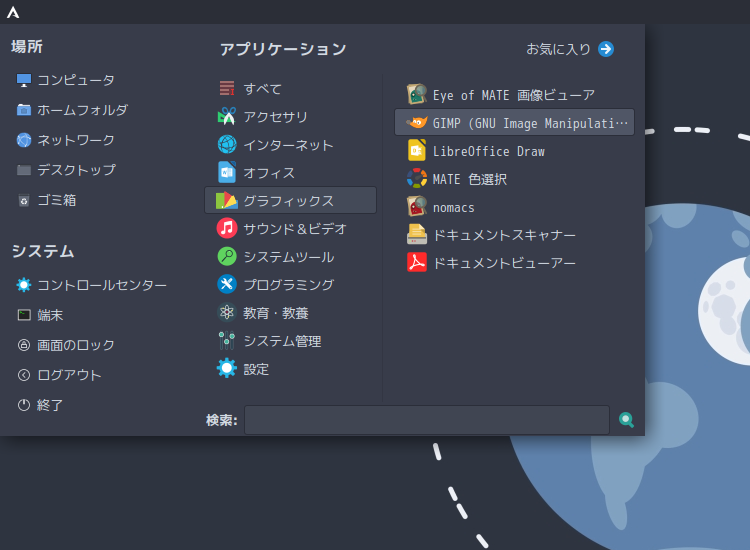Click the ログアウト icon
The image size is (750, 550).
[x=23, y=375]
